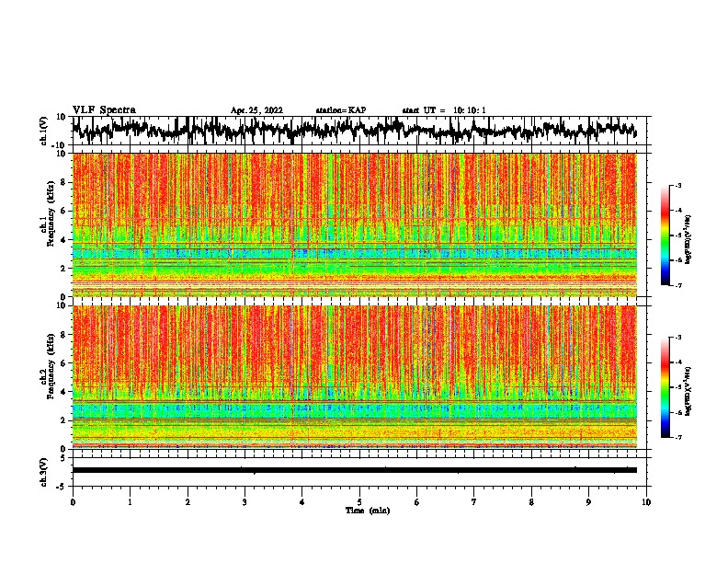Click the "station=KAP" header label

tap(341, 110)
